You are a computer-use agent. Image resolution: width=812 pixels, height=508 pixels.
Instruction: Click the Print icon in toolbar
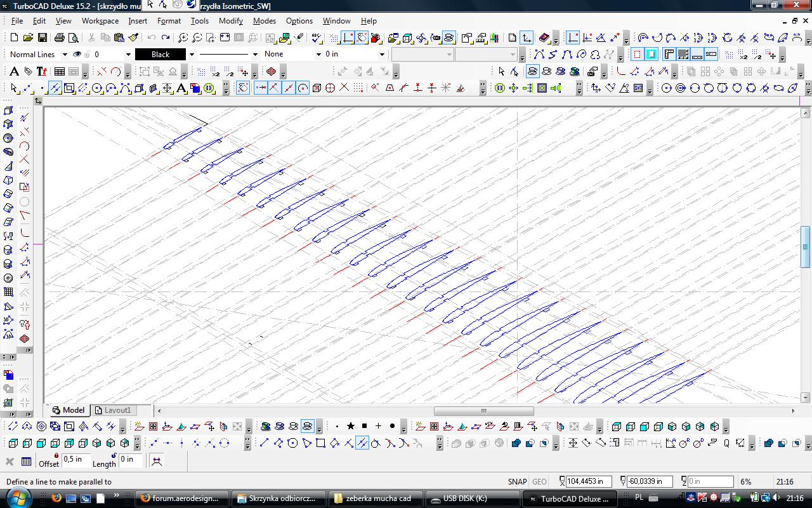point(59,38)
